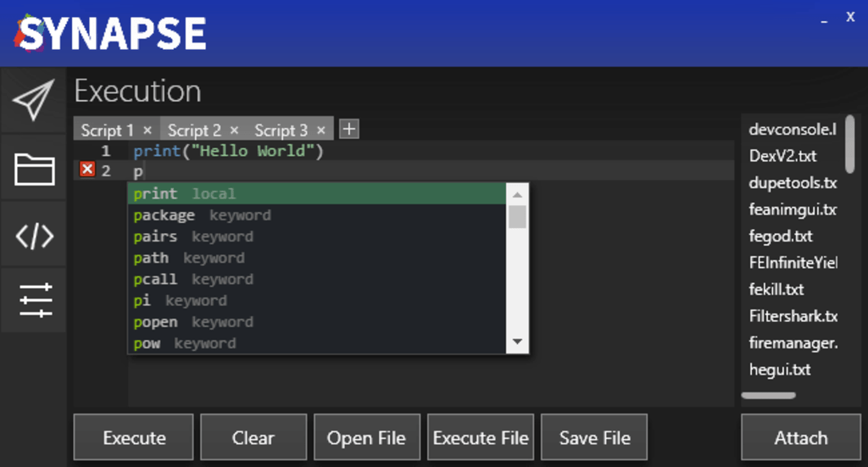Select the popen keyword suggestion
868x467 pixels.
click(317, 322)
